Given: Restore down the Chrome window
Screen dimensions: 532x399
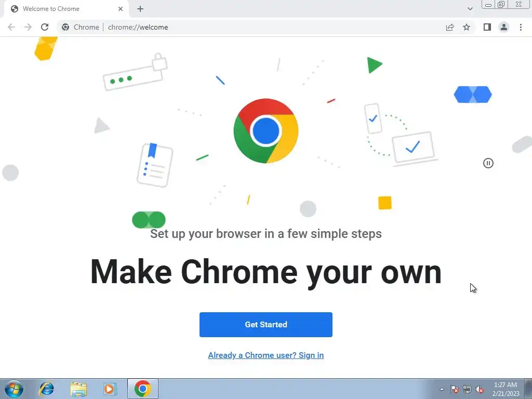Looking at the screenshot, I should pyautogui.click(x=501, y=5).
